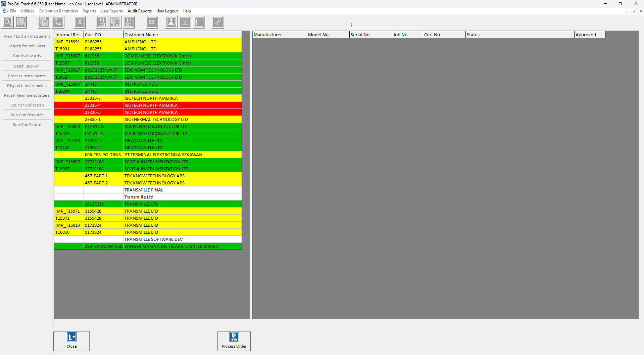Select the IMP_T15130 NEWTONS 4TH row
This screenshot has width=644, height=355.
[148, 141]
